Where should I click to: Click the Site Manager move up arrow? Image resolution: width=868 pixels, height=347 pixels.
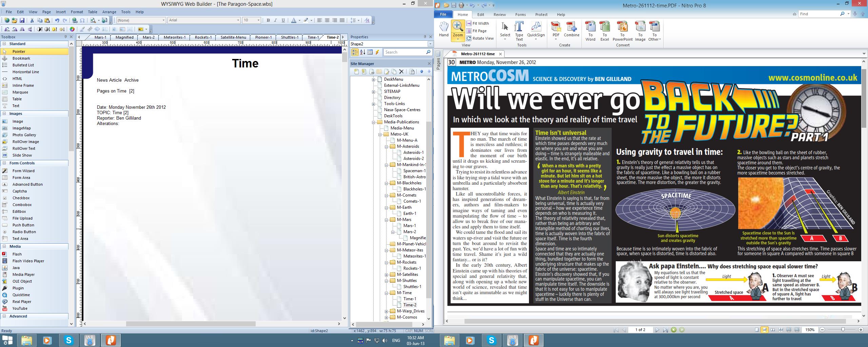pos(421,72)
